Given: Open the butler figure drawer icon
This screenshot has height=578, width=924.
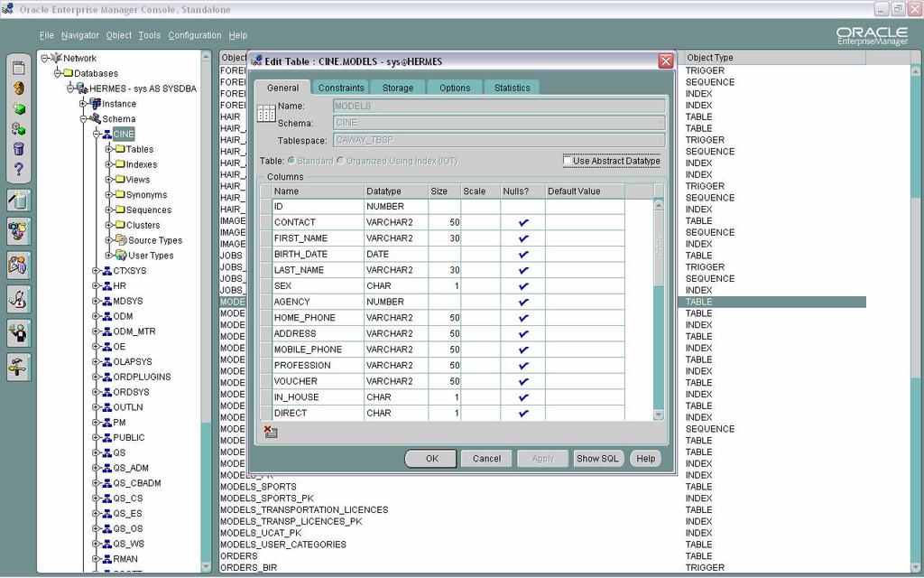Looking at the screenshot, I should (x=18, y=334).
